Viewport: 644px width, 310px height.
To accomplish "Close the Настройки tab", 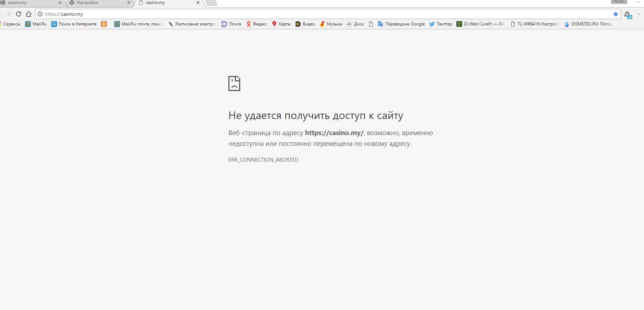I will pyautogui.click(x=129, y=3).
